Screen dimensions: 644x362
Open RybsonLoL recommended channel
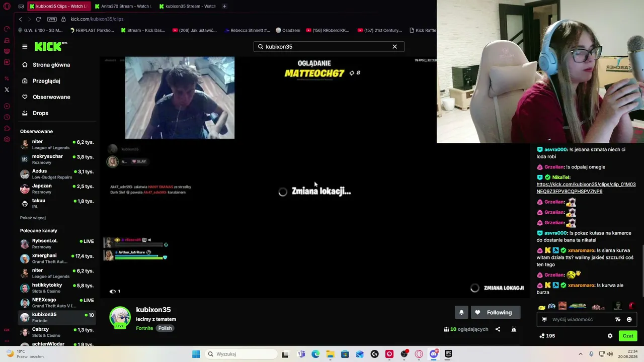[x=57, y=244]
